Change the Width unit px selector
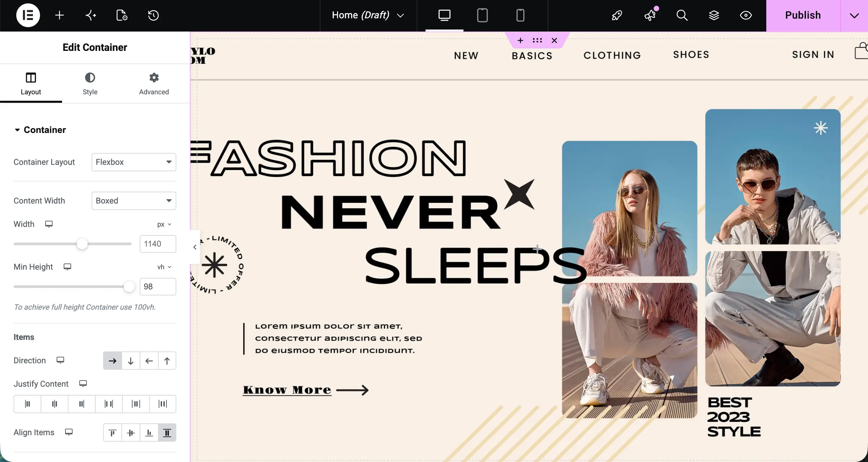The image size is (868, 462). point(164,224)
